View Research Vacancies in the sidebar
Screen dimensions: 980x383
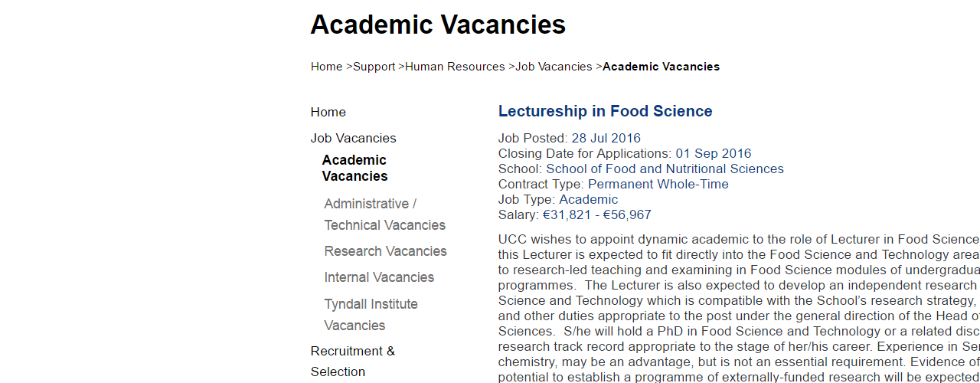click(385, 251)
